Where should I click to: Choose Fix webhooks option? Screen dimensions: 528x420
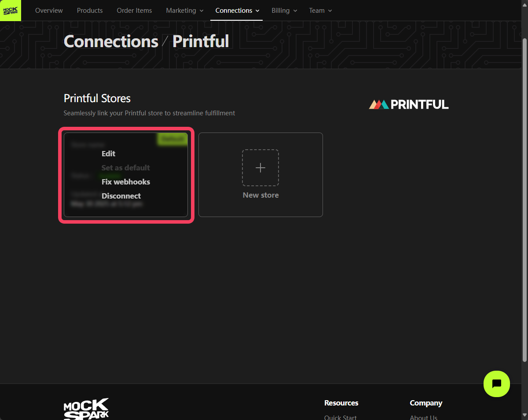click(x=126, y=182)
